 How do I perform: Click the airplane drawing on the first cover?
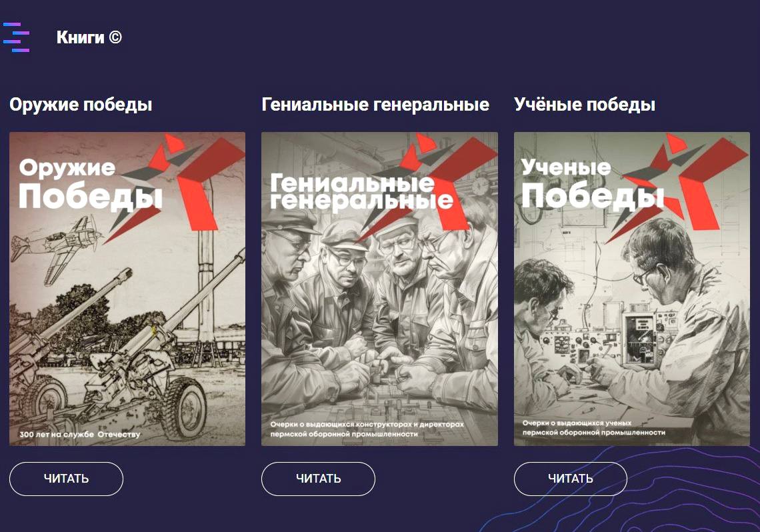57,248
